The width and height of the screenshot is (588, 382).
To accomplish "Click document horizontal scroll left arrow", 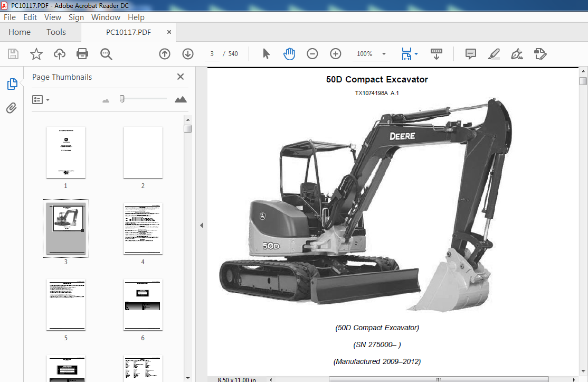I will [x=271, y=379].
